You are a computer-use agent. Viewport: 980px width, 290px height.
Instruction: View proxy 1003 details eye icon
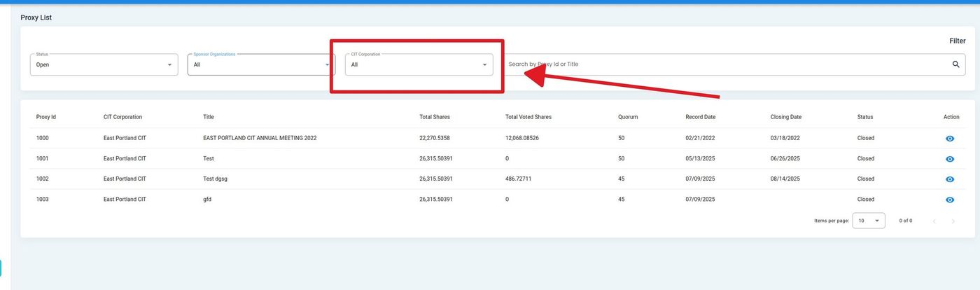950,200
